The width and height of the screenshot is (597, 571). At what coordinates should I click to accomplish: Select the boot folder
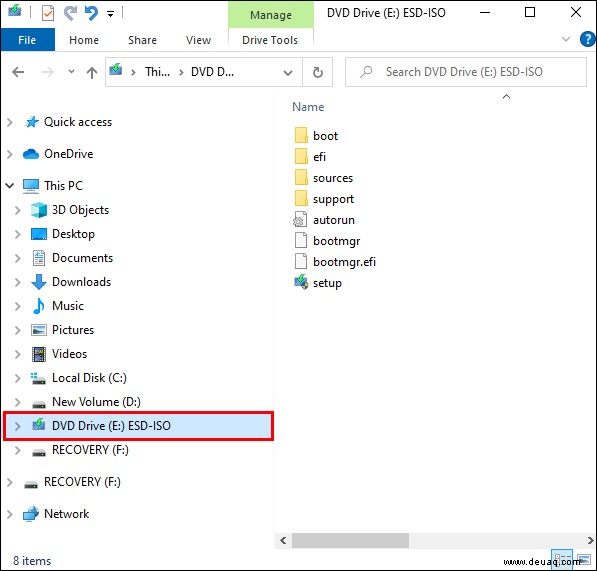coord(325,136)
